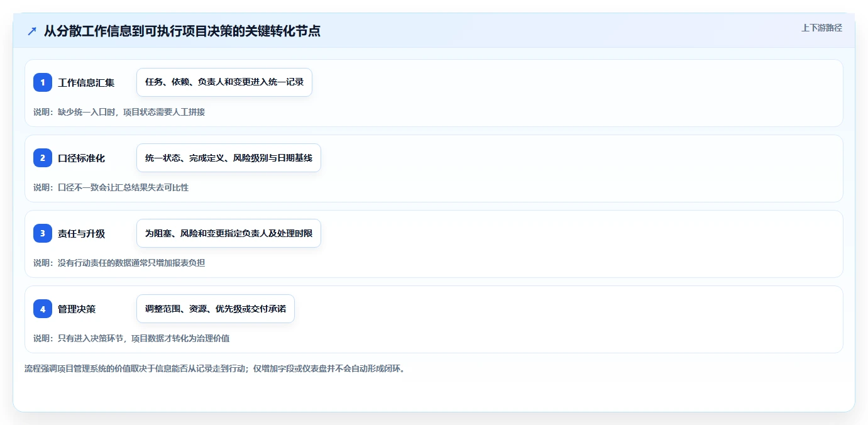Select the 工作信息汇集 step label

(x=86, y=82)
